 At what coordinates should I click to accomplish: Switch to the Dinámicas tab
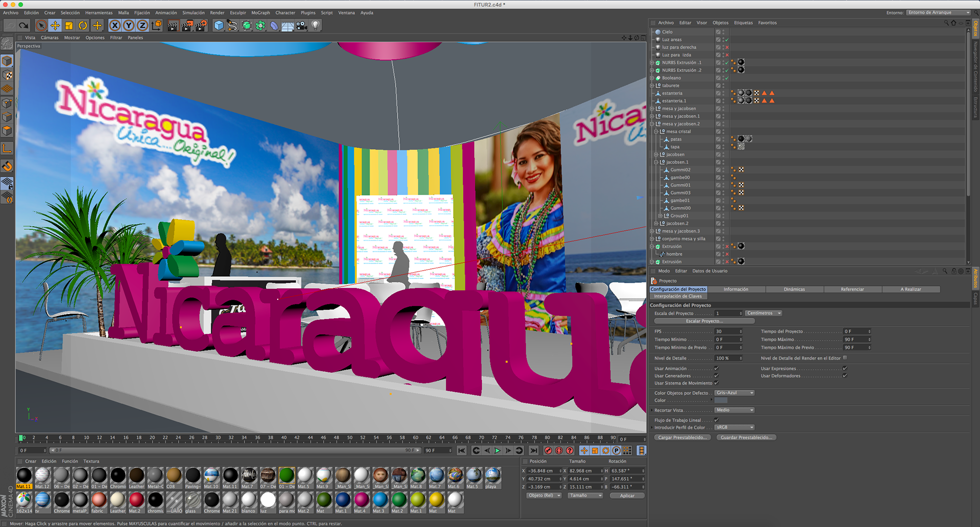[794, 289]
